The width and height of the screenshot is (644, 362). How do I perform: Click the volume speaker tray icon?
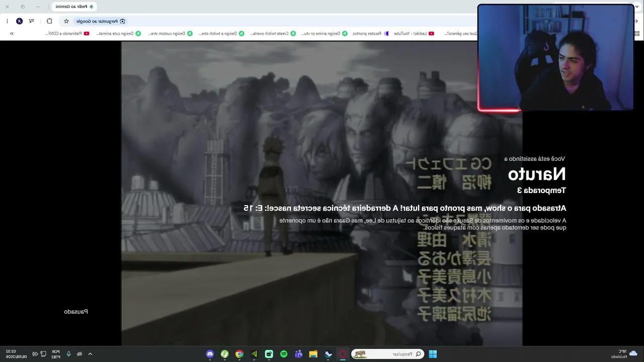35,354
